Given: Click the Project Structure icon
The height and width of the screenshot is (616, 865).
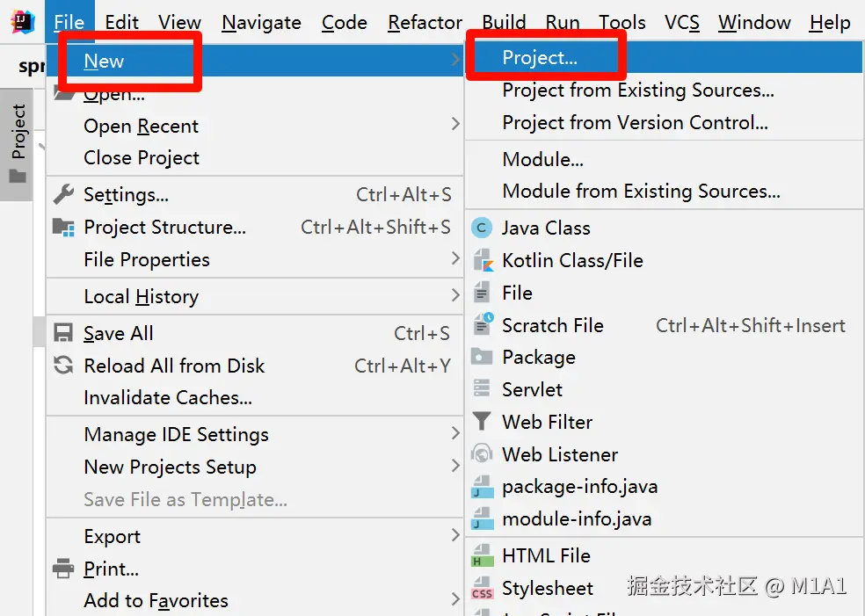Looking at the screenshot, I should pyautogui.click(x=63, y=228).
